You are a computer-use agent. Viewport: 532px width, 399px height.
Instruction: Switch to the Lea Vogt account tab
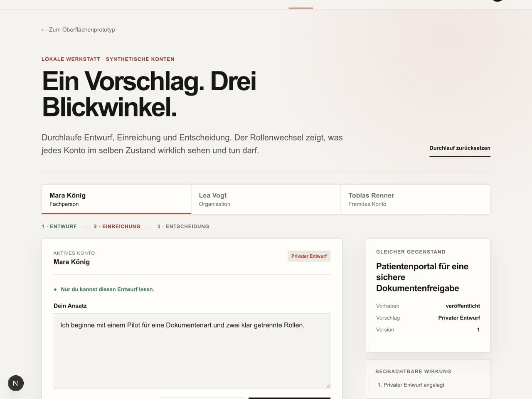click(x=266, y=199)
